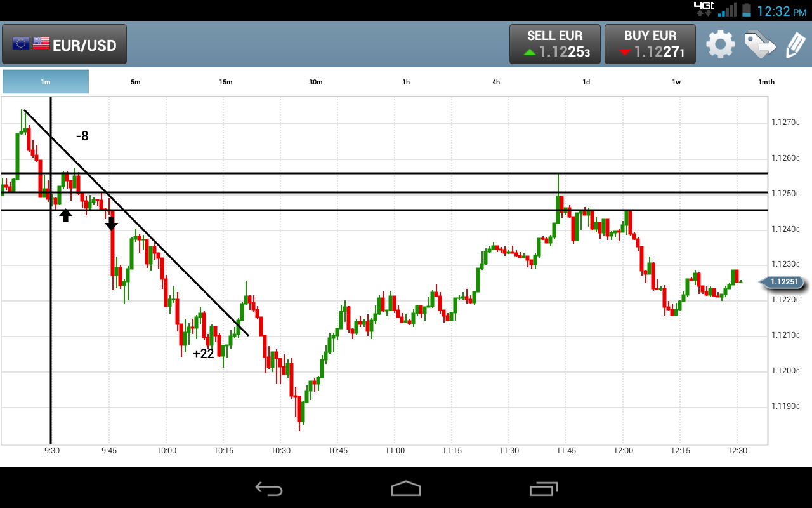The image size is (812, 508).
Task: Tap the battery icon in status bar
Action: coord(746,10)
